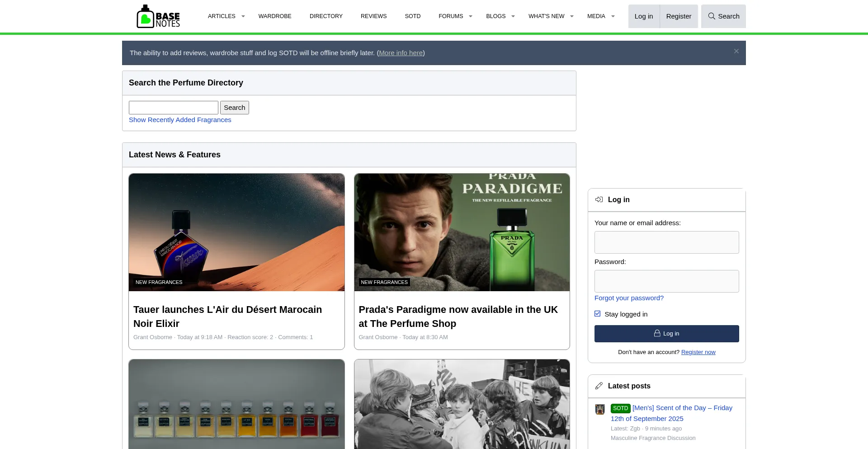Open the Tauer perfume bottle image
868x449 pixels.
pyautogui.click(x=236, y=232)
